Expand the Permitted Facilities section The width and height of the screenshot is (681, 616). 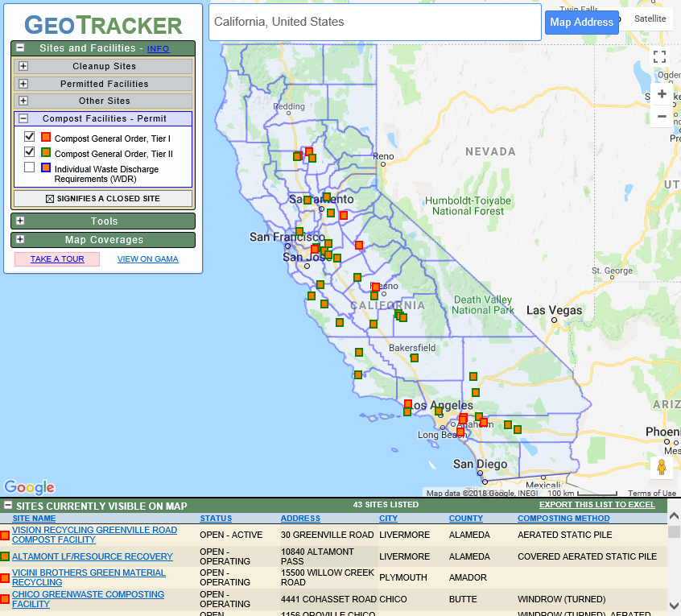[23, 84]
